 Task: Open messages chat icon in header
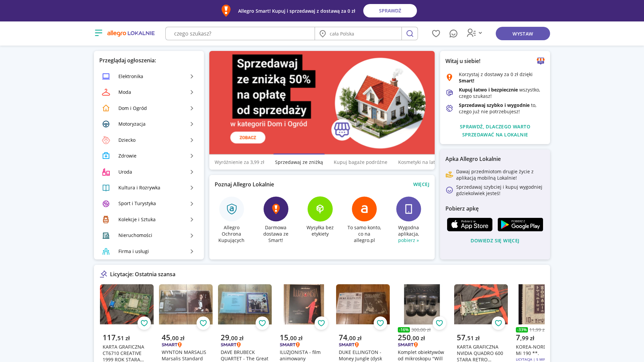453,34
